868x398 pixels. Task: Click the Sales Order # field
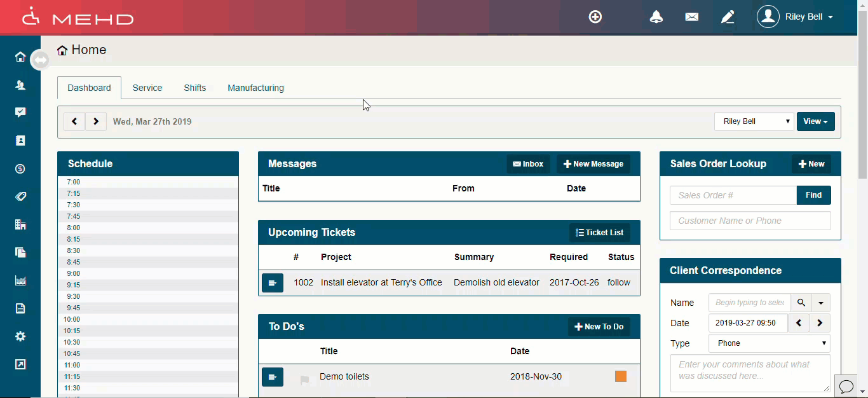coord(733,195)
